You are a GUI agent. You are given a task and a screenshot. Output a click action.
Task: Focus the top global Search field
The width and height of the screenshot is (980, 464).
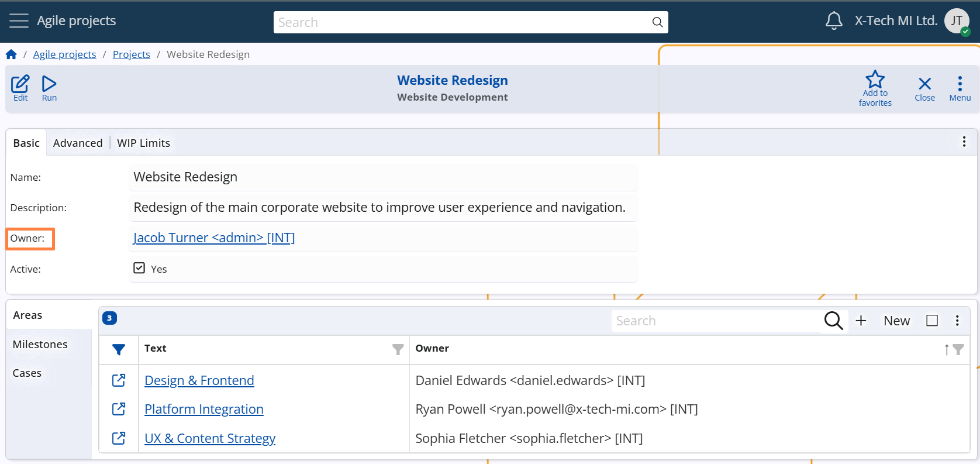[462, 22]
